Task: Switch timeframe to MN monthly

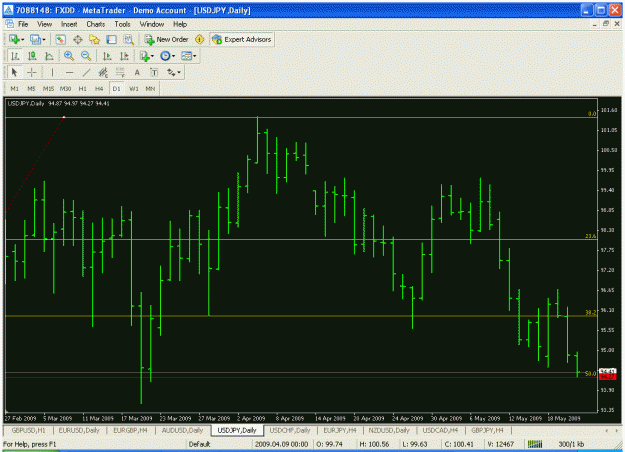Action: [150, 89]
